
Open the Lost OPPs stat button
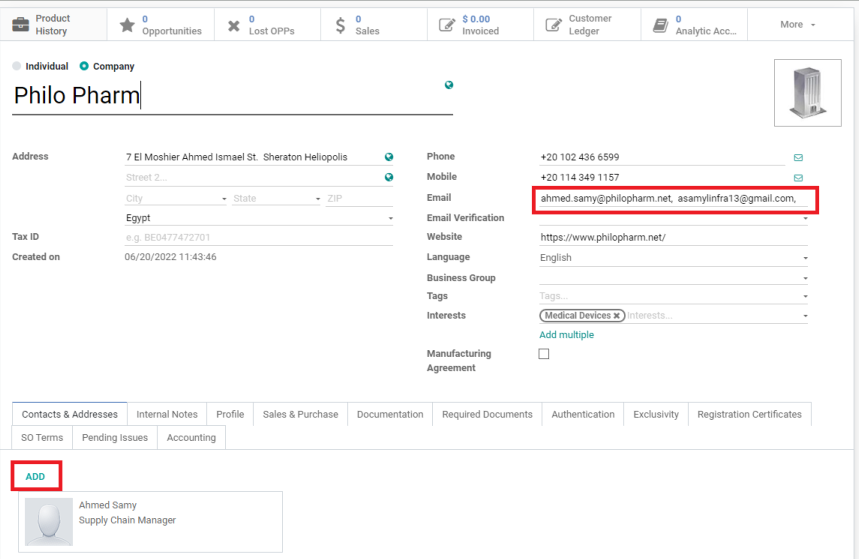tap(267, 25)
